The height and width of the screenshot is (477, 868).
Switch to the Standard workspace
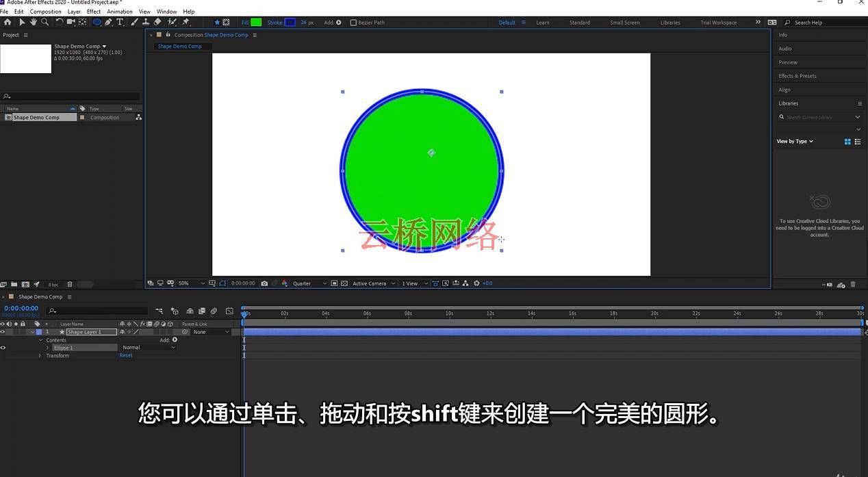tap(579, 23)
